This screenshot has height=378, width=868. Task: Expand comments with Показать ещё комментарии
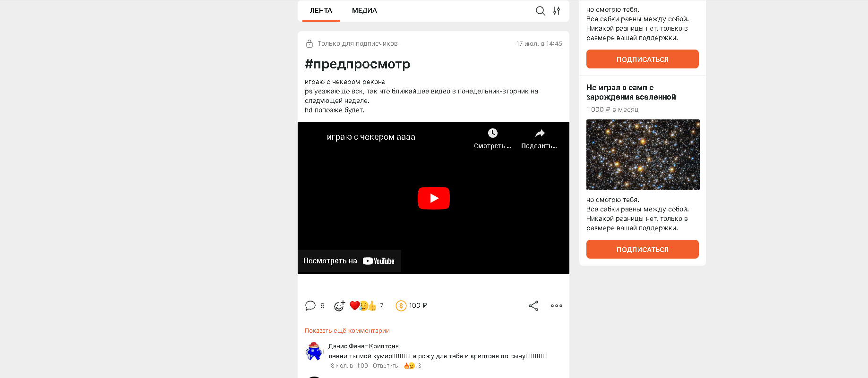tap(347, 331)
